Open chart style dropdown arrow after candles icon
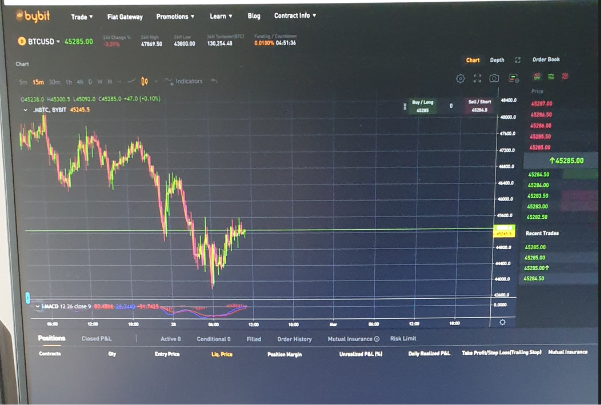 155,81
